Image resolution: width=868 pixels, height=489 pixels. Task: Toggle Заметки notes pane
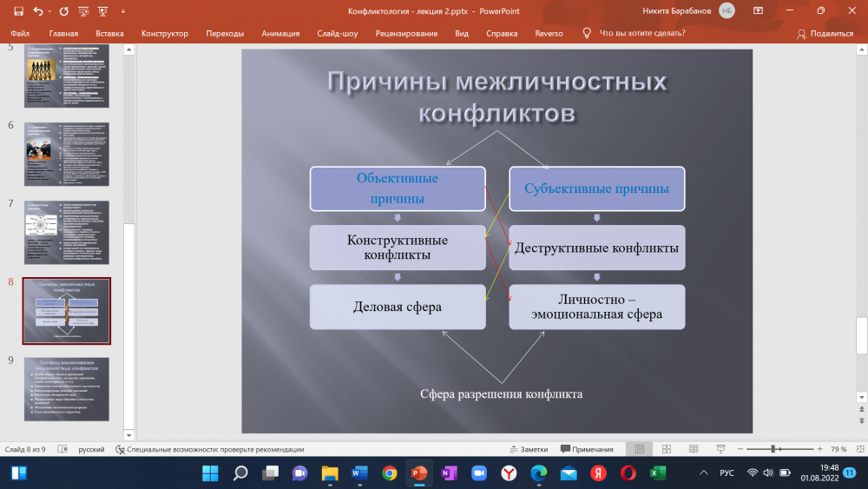point(528,449)
